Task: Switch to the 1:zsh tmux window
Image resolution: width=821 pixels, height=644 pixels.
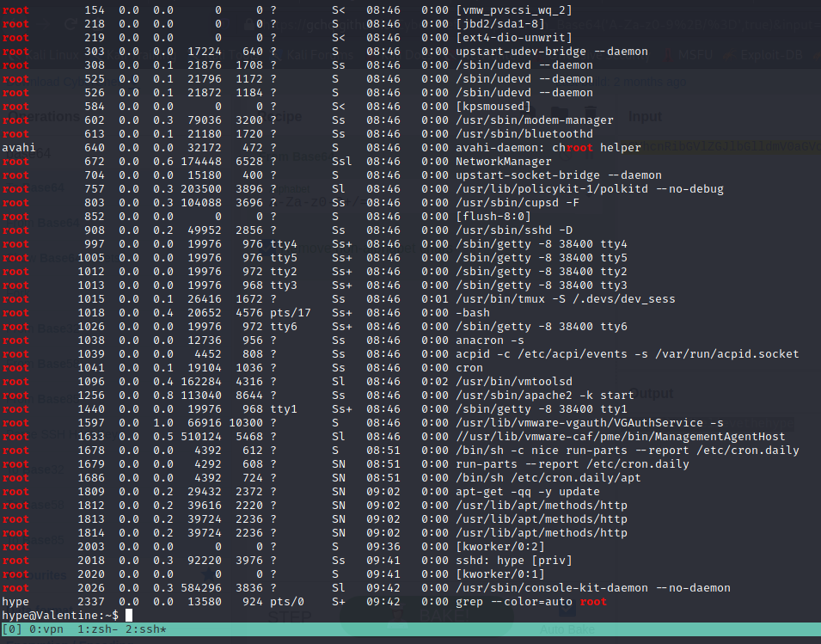Action: 95,630
